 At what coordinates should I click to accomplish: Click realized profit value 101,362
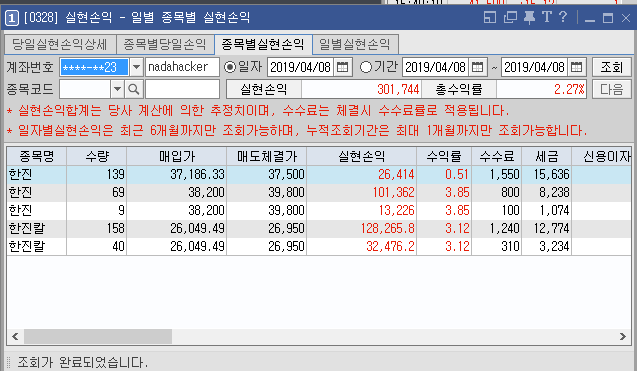tap(393, 193)
